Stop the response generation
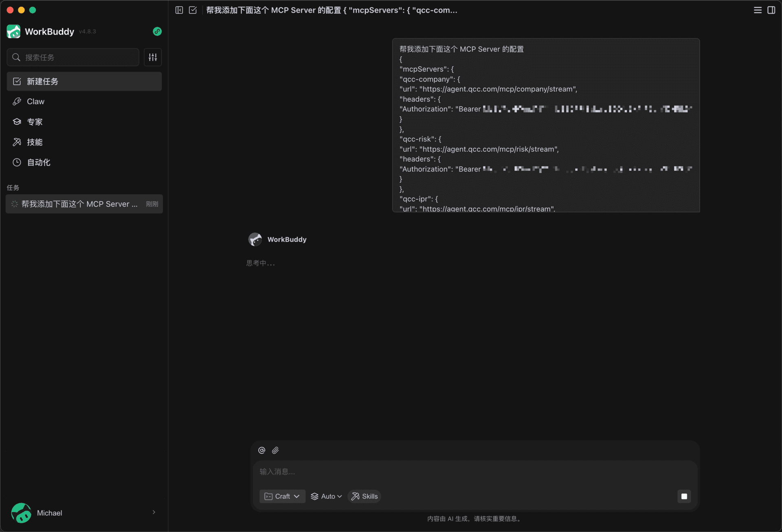The height and width of the screenshot is (532, 782). pyautogui.click(x=684, y=496)
